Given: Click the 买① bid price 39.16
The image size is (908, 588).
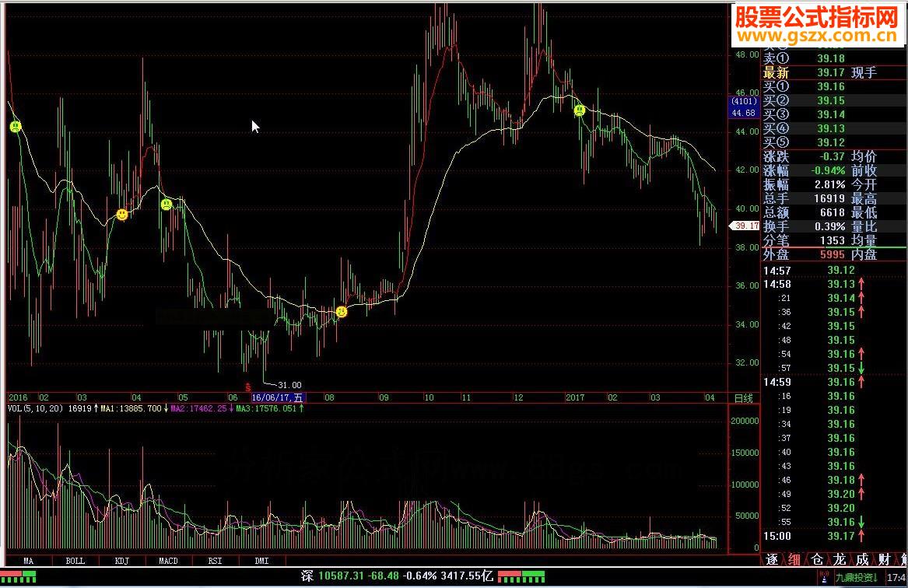Looking at the screenshot, I should point(831,87).
